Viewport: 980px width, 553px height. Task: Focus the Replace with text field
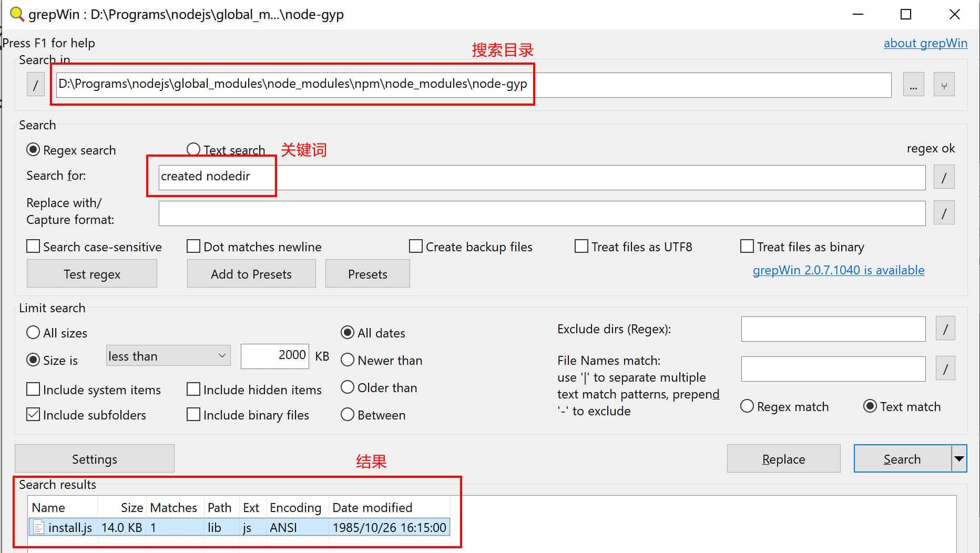[x=542, y=213]
